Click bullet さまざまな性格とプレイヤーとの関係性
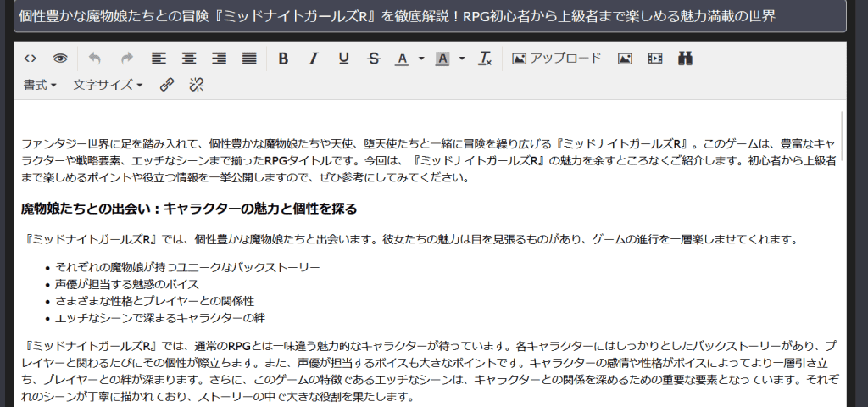Screen dimensions: 868x407 [154, 301]
